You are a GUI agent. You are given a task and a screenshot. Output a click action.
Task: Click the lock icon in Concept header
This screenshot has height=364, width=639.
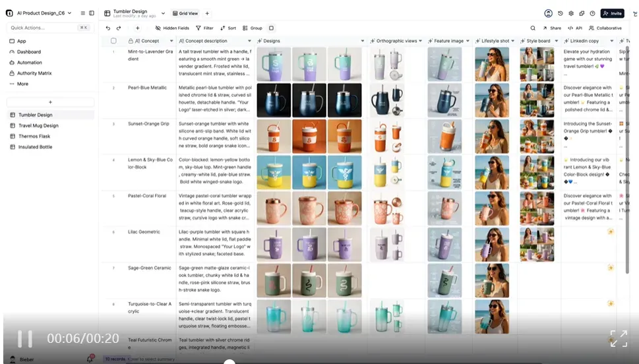click(x=131, y=41)
